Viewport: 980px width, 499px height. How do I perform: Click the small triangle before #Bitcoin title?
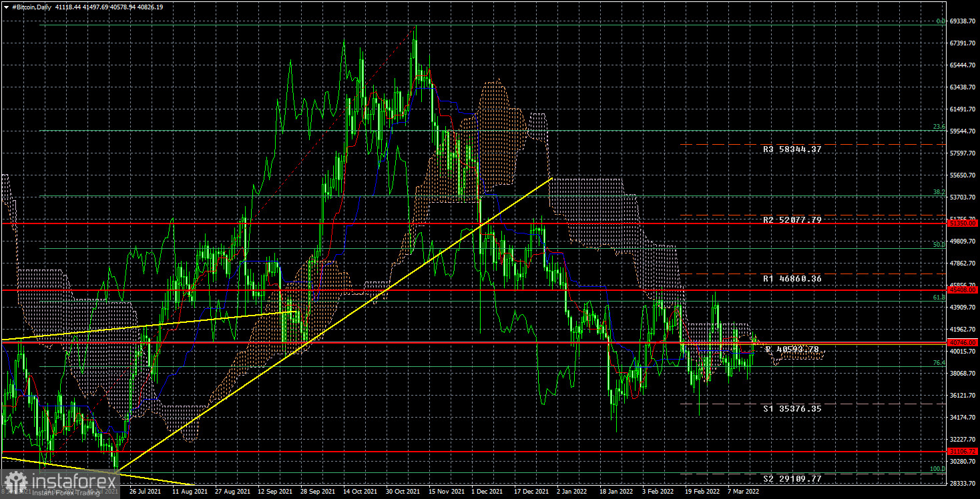(7, 7)
